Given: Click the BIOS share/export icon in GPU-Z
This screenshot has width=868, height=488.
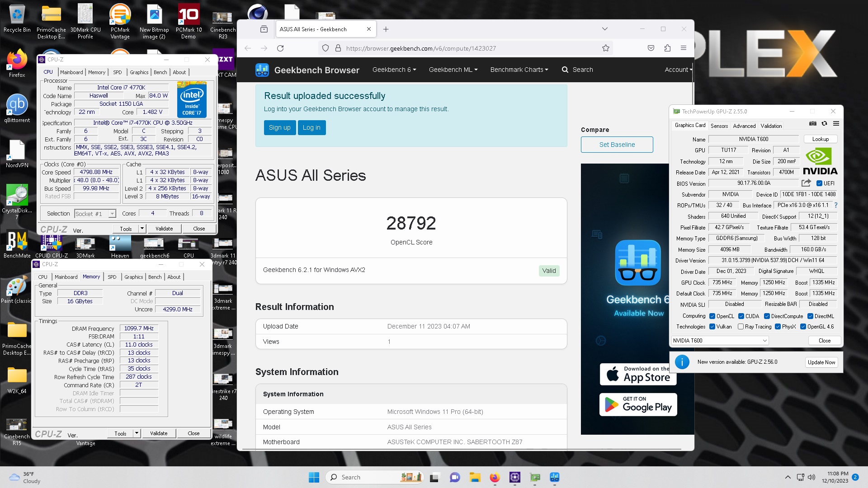Looking at the screenshot, I should (x=806, y=183).
